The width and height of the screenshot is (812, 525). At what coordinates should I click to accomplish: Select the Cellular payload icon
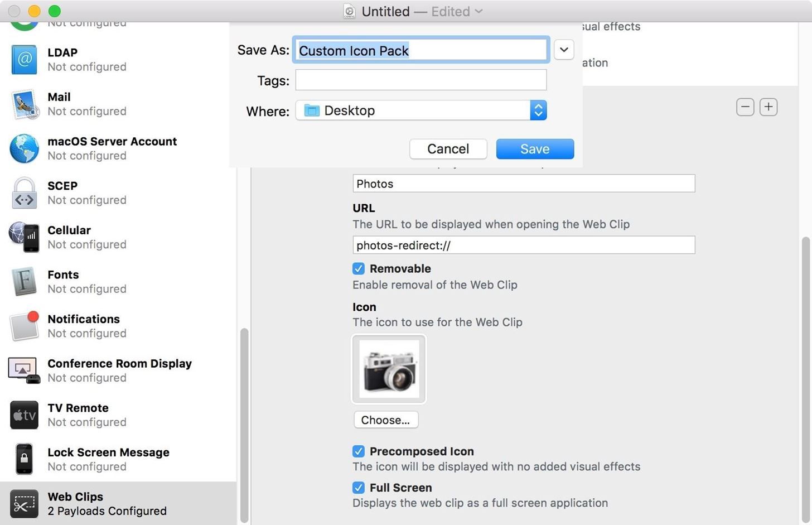tap(24, 237)
